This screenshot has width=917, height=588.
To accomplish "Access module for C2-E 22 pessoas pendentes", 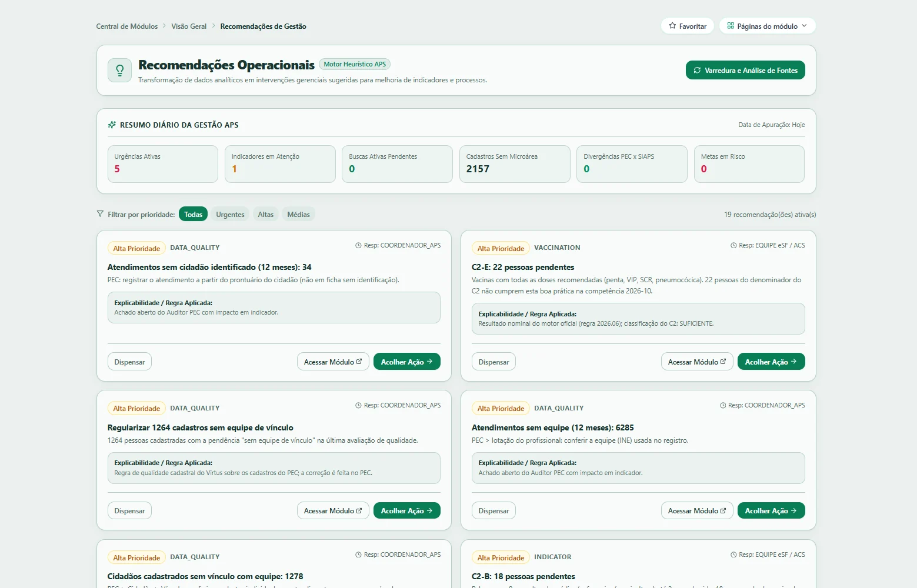I will point(697,362).
